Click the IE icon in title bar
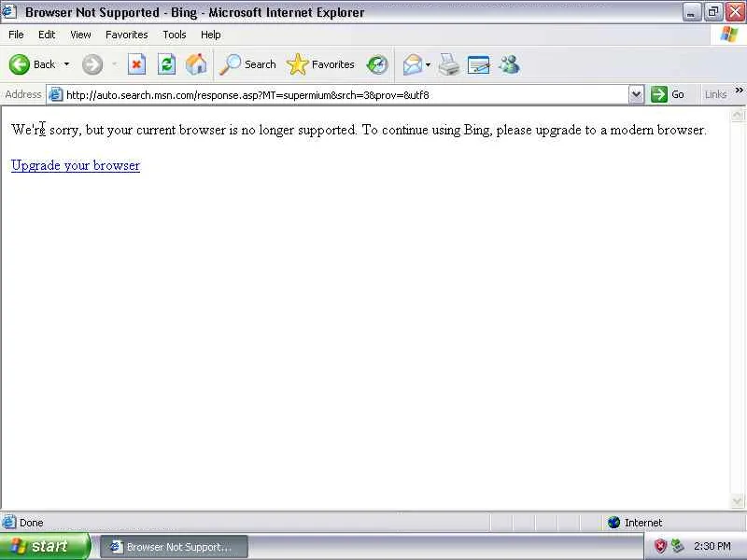This screenshot has width=747, height=560. [x=9, y=11]
